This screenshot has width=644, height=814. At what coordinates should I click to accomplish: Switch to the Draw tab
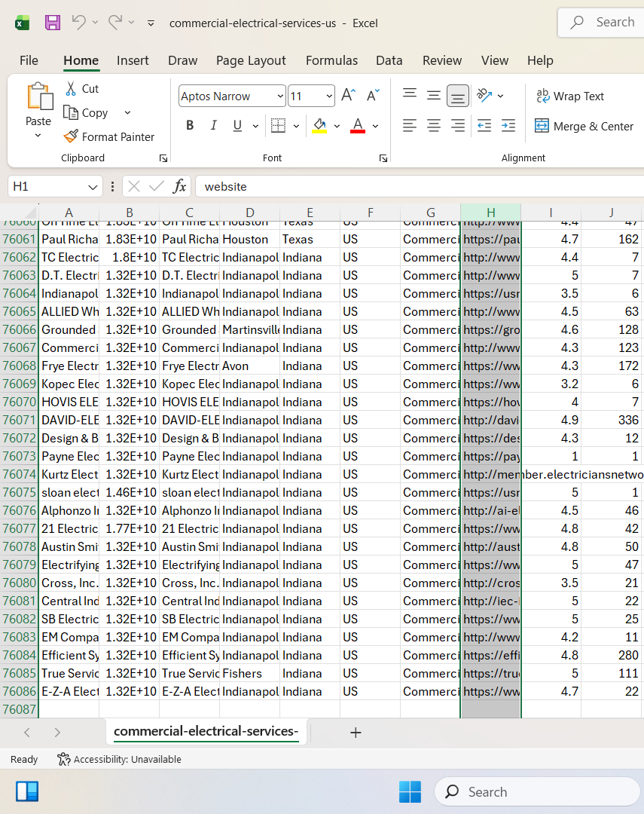(x=183, y=60)
